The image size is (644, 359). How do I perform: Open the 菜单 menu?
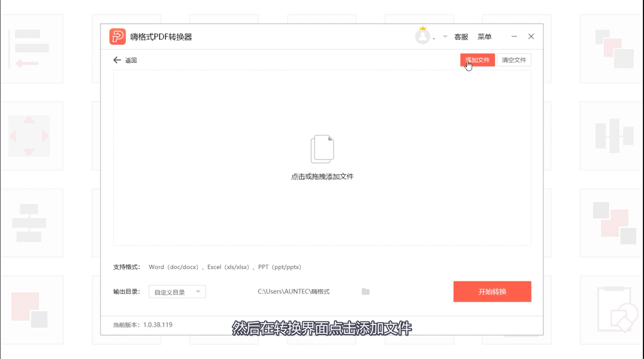(484, 37)
